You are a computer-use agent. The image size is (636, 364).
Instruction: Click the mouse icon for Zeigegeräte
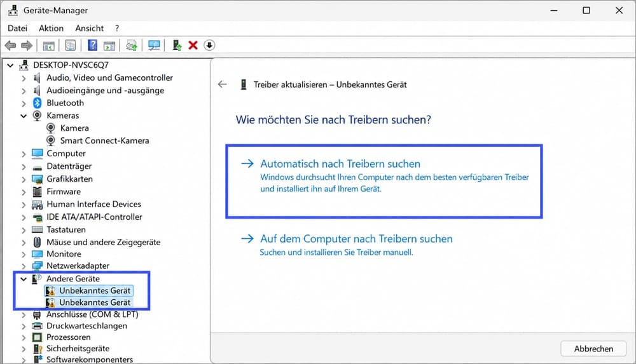(38, 242)
